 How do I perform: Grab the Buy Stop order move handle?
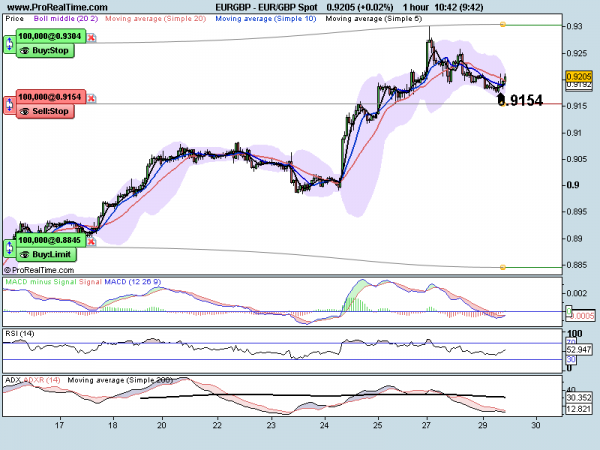[x=10, y=45]
